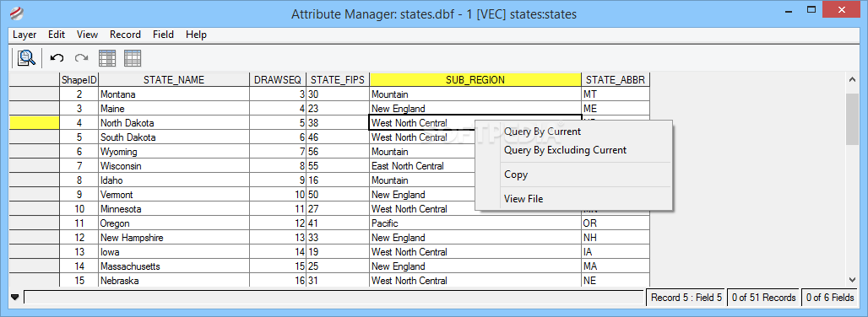The width and height of the screenshot is (868, 317).
Task: Click the selected West North Central cell
Action: click(x=422, y=122)
